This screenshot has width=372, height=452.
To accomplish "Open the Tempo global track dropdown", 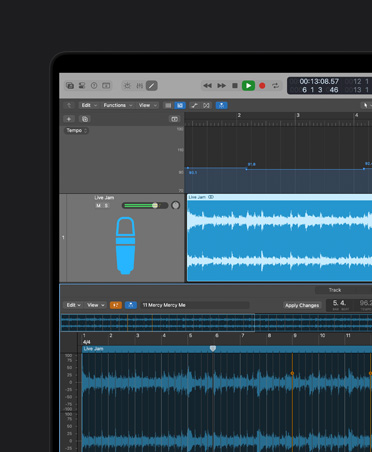I will (76, 130).
